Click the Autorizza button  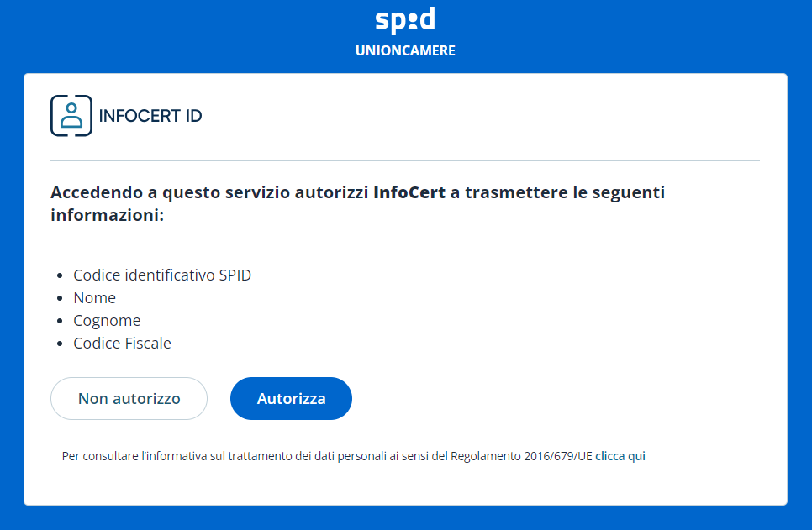291,399
